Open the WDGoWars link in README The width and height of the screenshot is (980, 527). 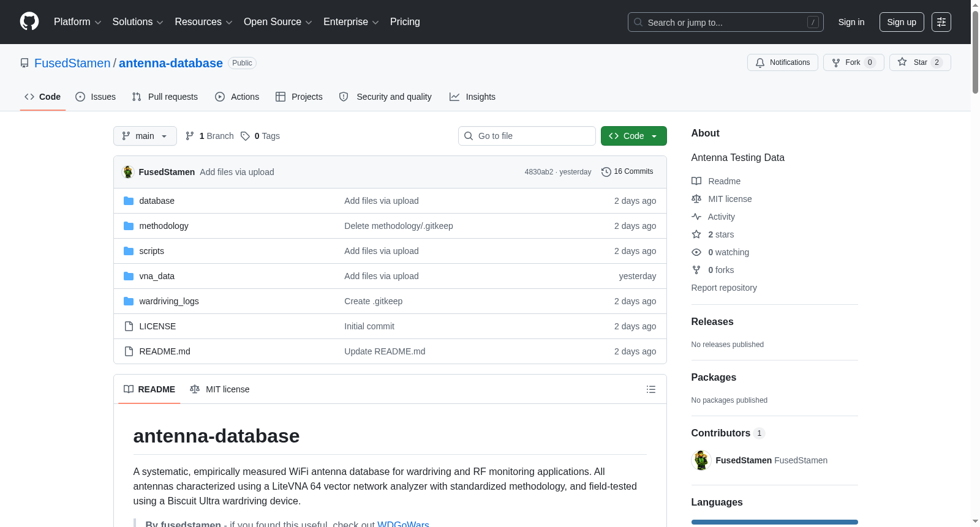click(403, 524)
